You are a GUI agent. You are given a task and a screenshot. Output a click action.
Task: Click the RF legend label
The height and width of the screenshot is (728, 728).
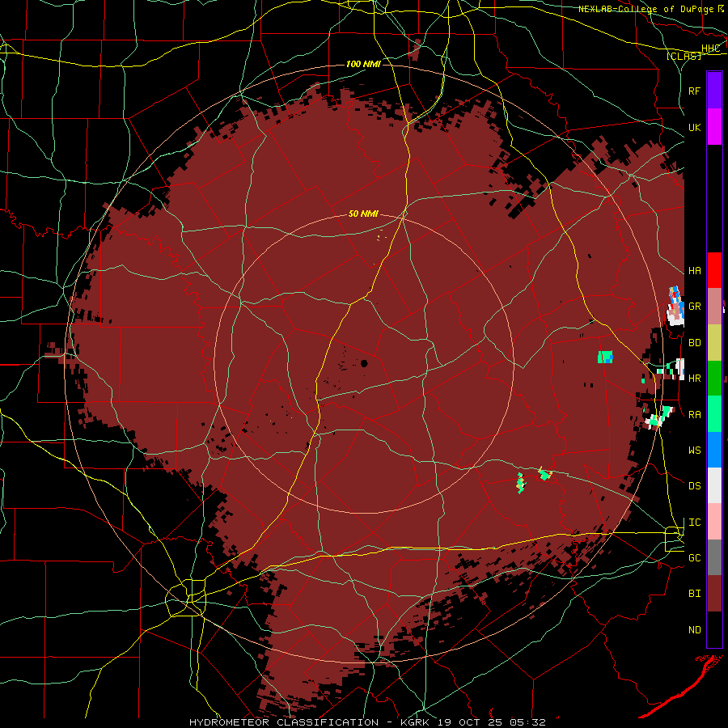(694, 91)
